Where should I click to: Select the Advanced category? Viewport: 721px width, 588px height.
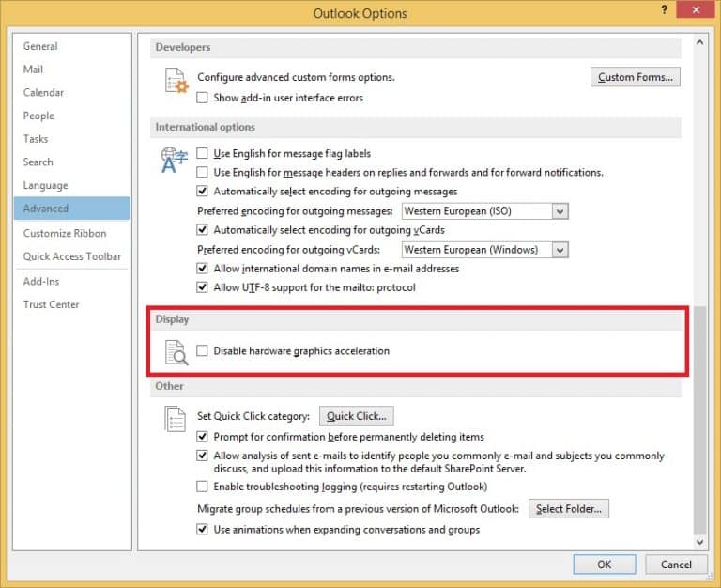tap(72, 209)
